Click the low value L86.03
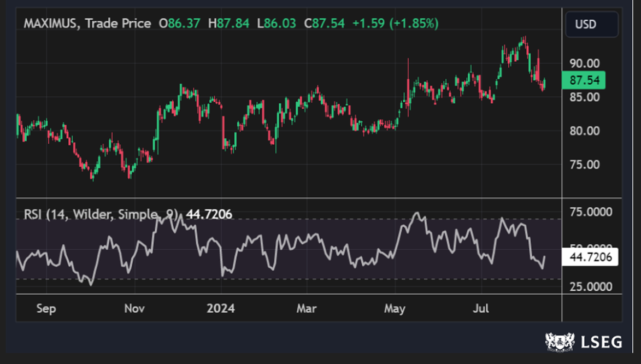 (x=278, y=24)
